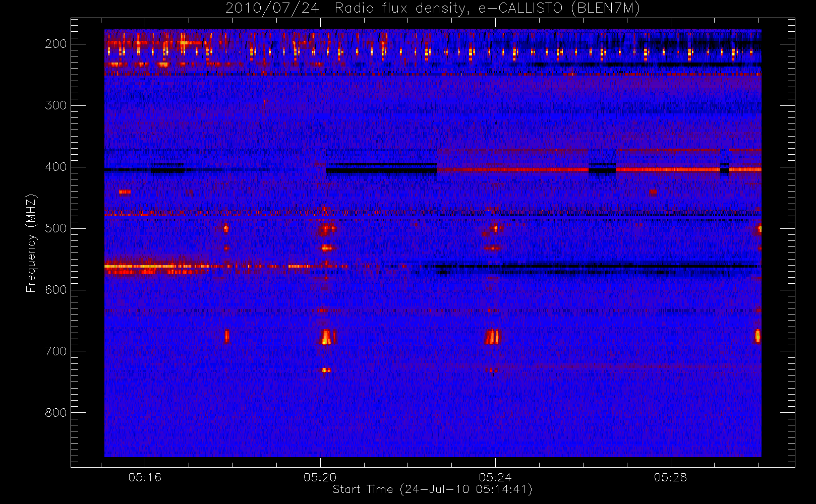Click the plot title "2010/07/24 Radio flux density, e-CALLISTO (BLEN7M)"
Screen dimensions: 816x504
pyautogui.click(x=433, y=9)
